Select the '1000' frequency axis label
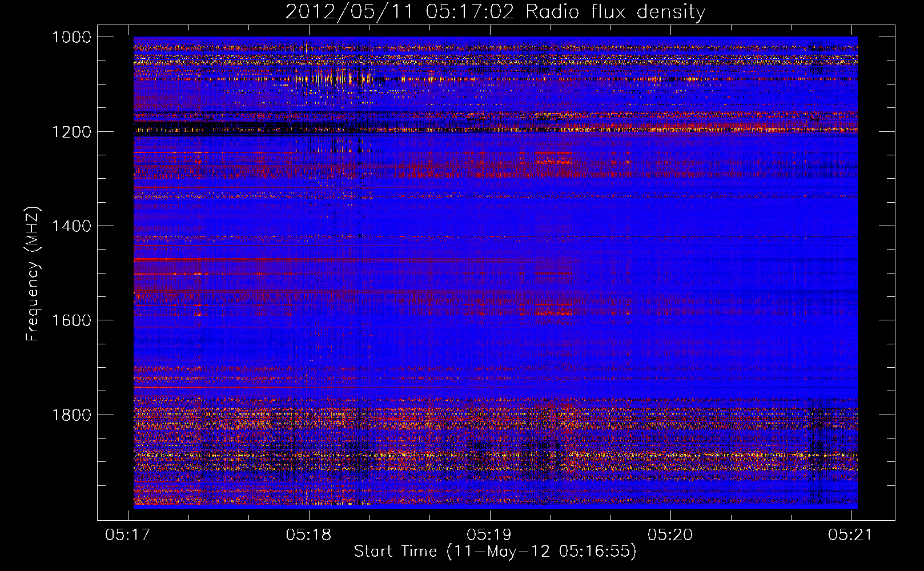 (71, 37)
